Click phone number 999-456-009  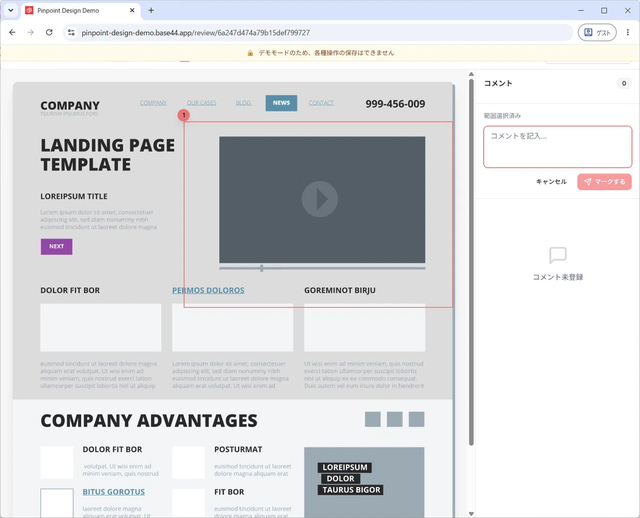pos(395,104)
